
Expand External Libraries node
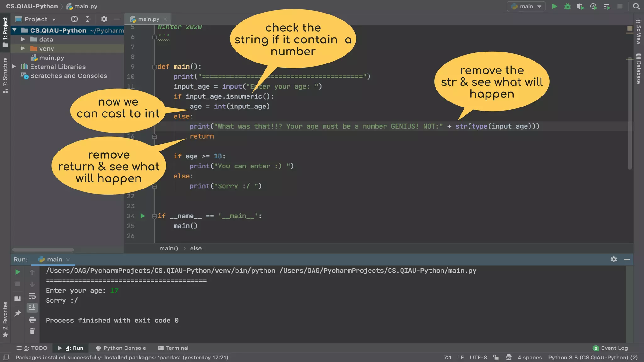point(14,66)
